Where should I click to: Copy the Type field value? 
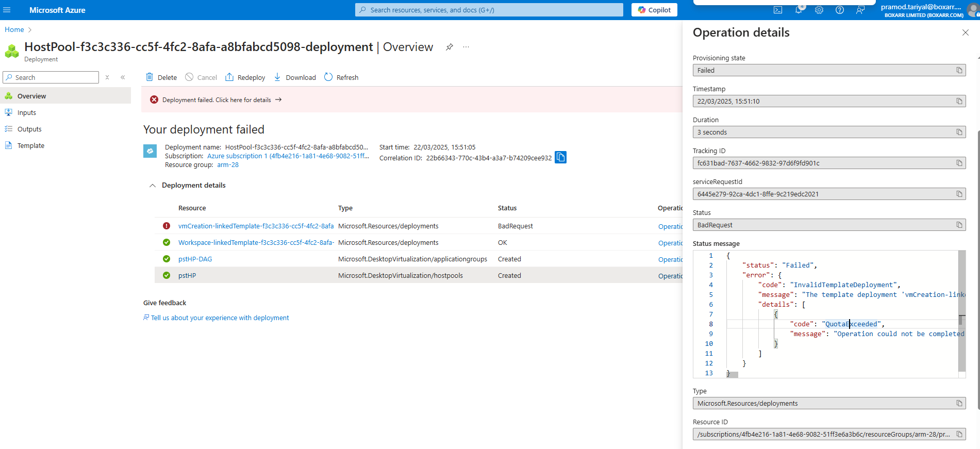[x=959, y=403]
